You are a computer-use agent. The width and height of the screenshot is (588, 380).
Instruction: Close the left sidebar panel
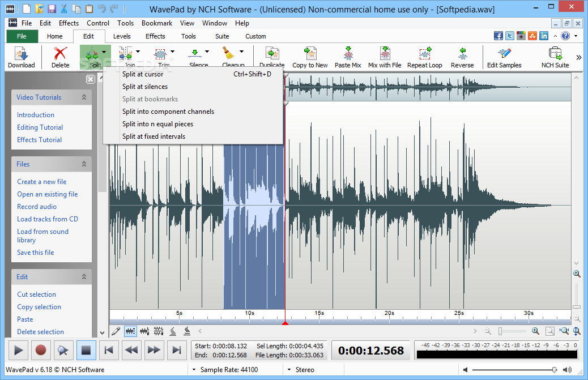tap(91, 79)
